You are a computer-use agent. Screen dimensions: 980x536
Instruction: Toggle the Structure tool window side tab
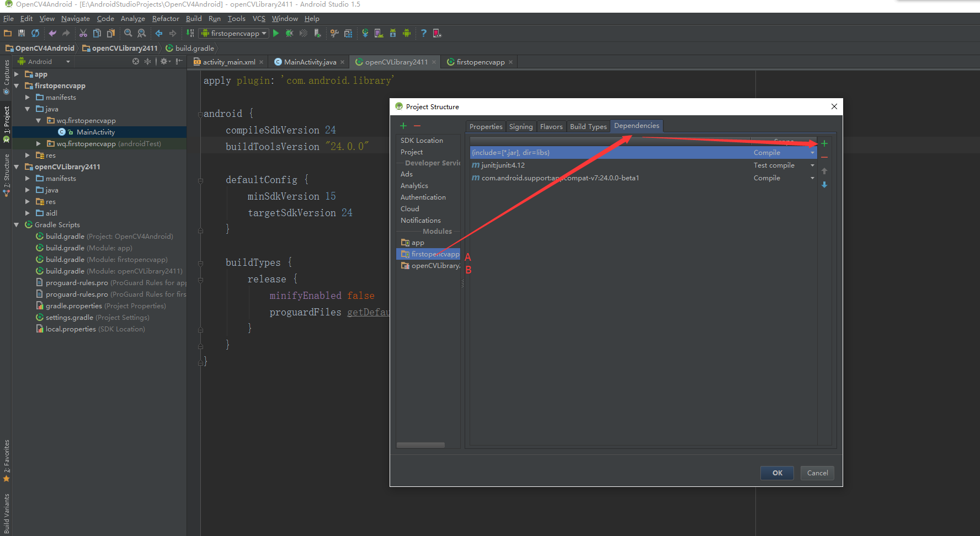[6, 175]
